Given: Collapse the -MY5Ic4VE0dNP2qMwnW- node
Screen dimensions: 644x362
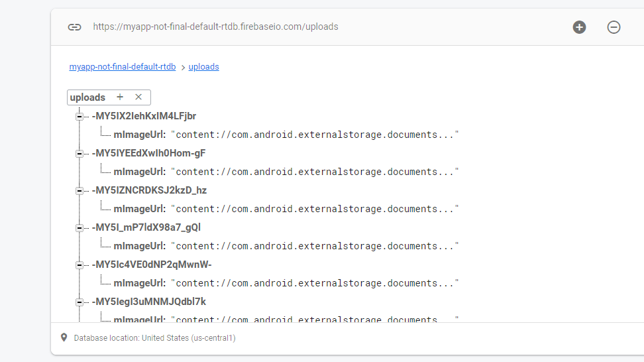Looking at the screenshot, I should (x=80, y=265).
